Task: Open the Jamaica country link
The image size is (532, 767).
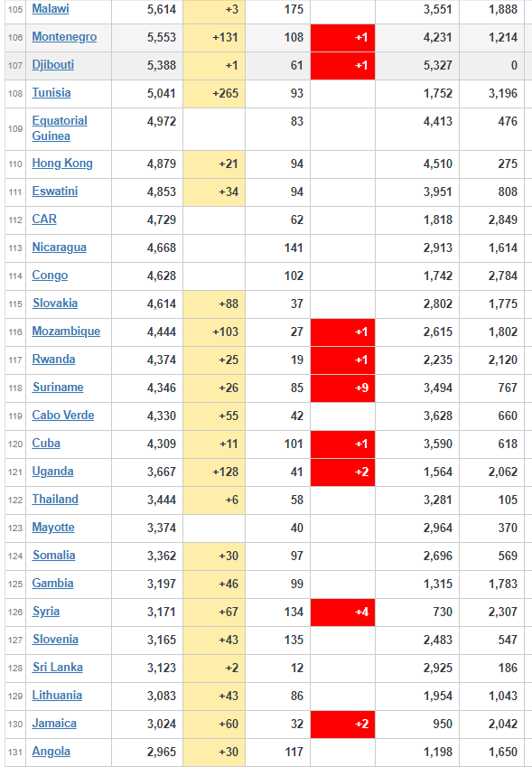Action: point(54,724)
